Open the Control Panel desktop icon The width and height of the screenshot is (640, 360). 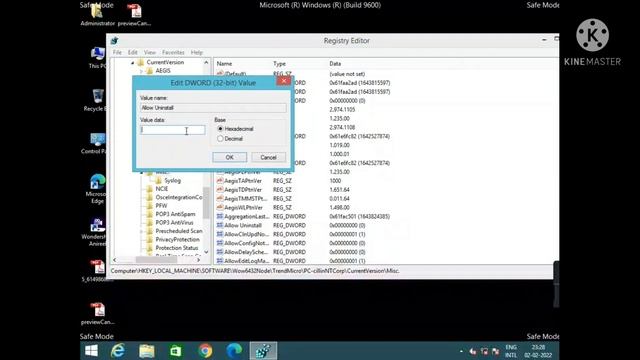(98, 140)
